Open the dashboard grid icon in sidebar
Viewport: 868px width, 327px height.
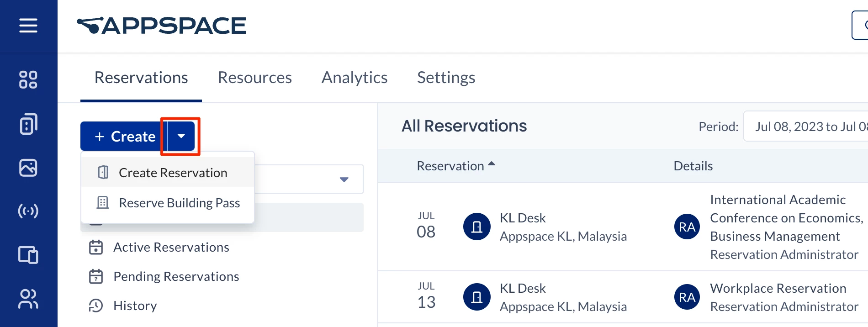pyautogui.click(x=28, y=79)
